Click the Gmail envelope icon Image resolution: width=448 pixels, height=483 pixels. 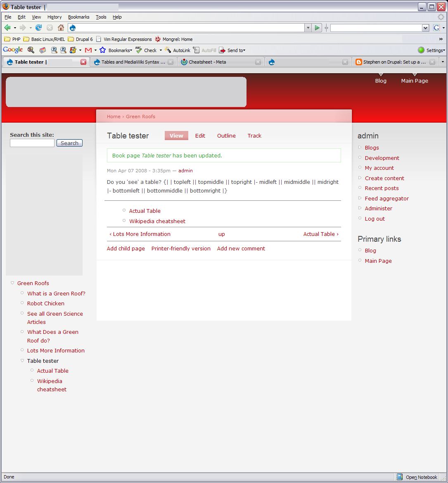[x=88, y=50]
